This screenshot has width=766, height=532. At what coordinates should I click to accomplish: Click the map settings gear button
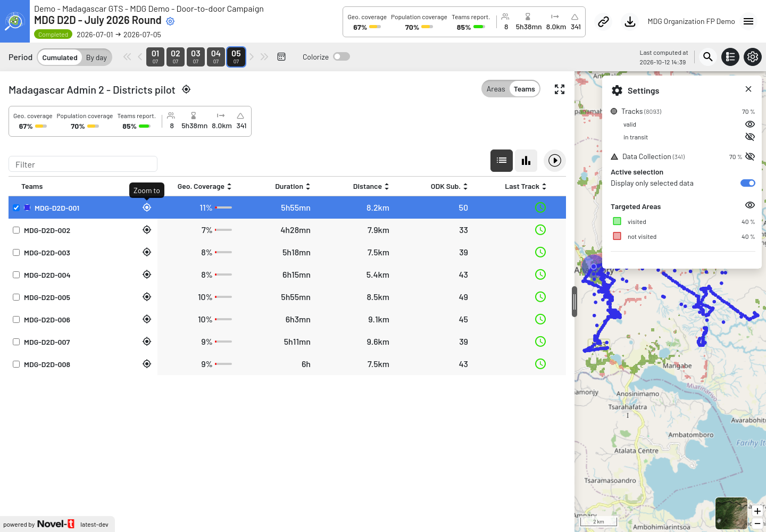[753, 57]
